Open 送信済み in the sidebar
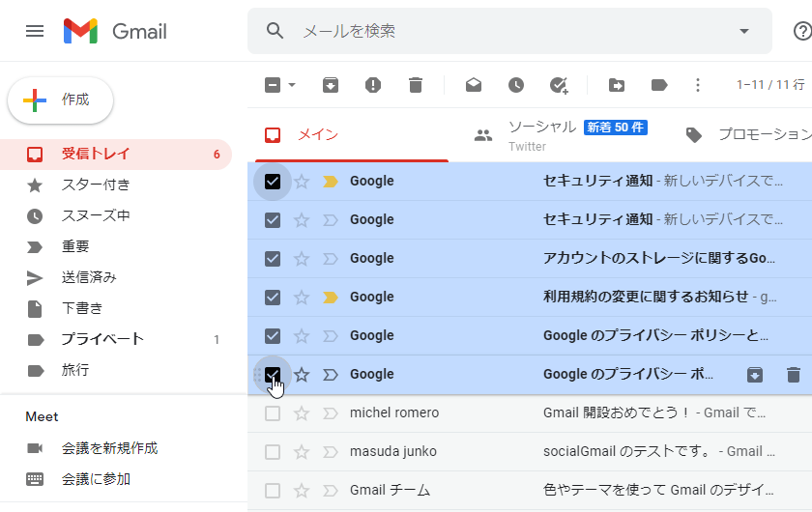This screenshot has height=512, width=812. (x=116, y=277)
